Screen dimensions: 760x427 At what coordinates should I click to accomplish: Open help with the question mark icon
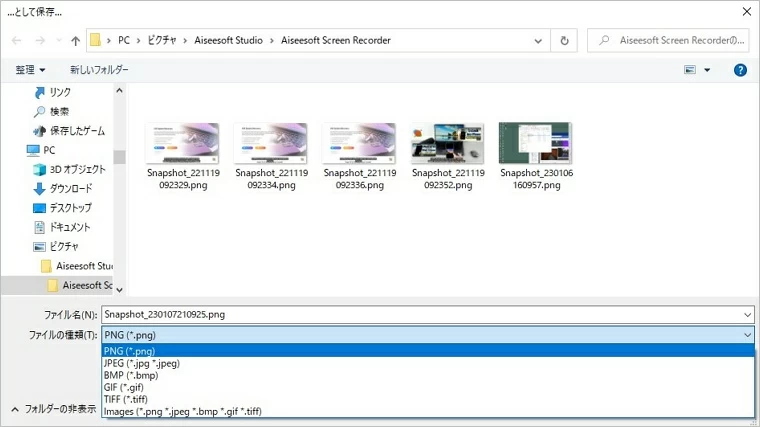740,70
